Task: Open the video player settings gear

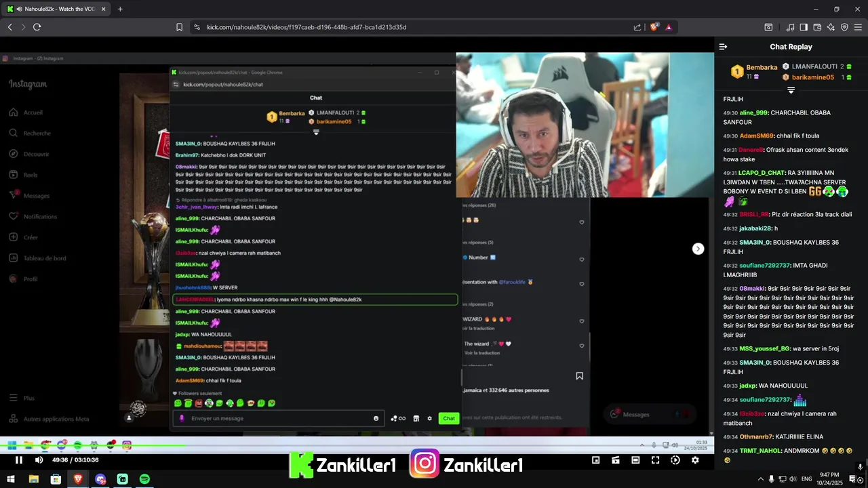Action: (x=695, y=460)
